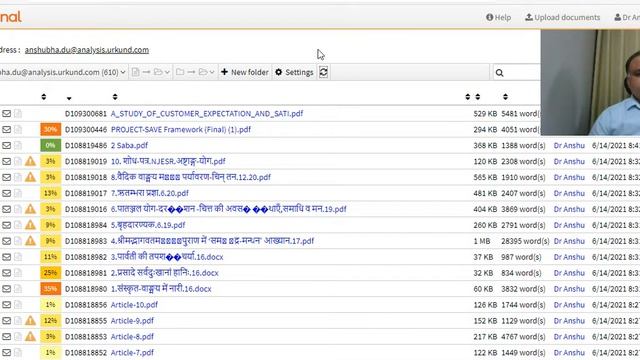This screenshot has height=360, width=640.
Task: Sort by word count column
Action: [x=505, y=97]
